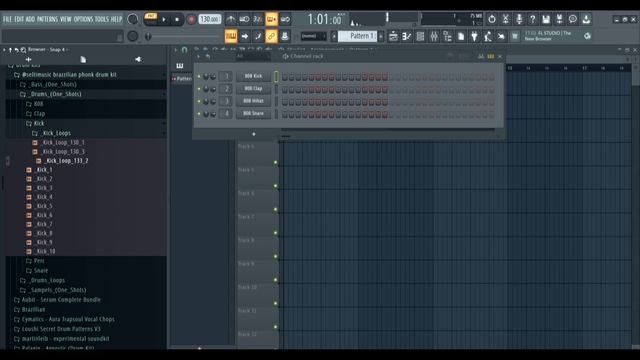The width and height of the screenshot is (640, 360).
Task: Click the microphone one-click recording icon
Action: click(519, 19)
